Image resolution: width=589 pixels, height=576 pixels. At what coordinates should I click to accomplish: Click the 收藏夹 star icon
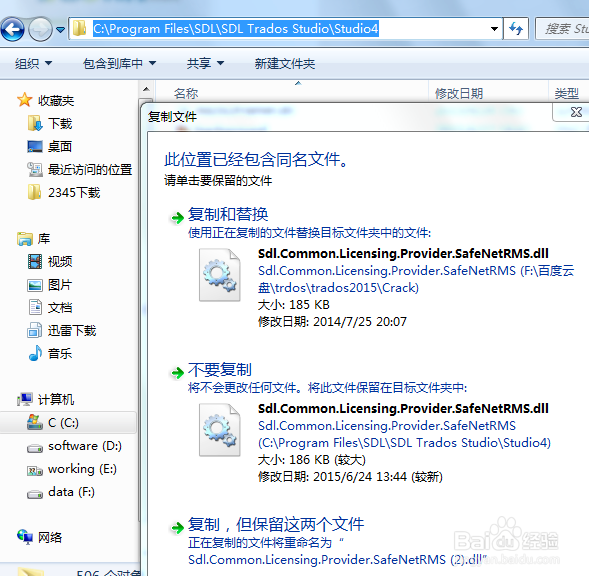pos(24,100)
